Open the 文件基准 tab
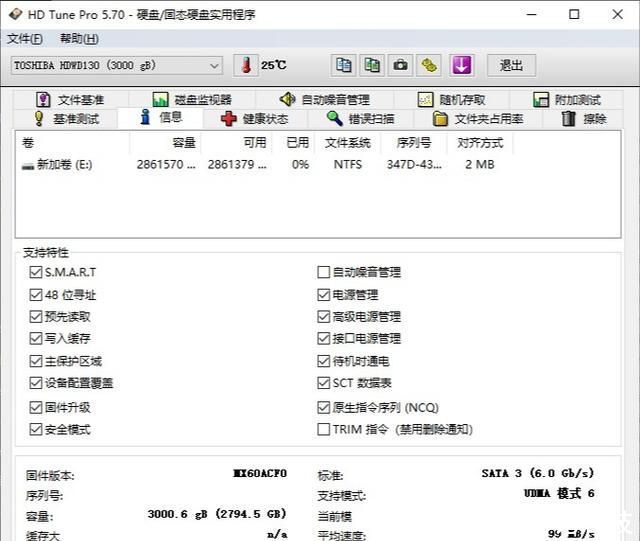640x541 pixels. tap(71, 100)
